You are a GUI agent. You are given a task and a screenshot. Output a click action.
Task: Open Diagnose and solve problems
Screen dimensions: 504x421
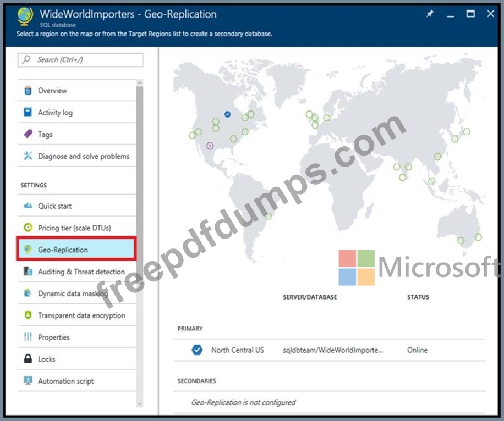click(77, 156)
